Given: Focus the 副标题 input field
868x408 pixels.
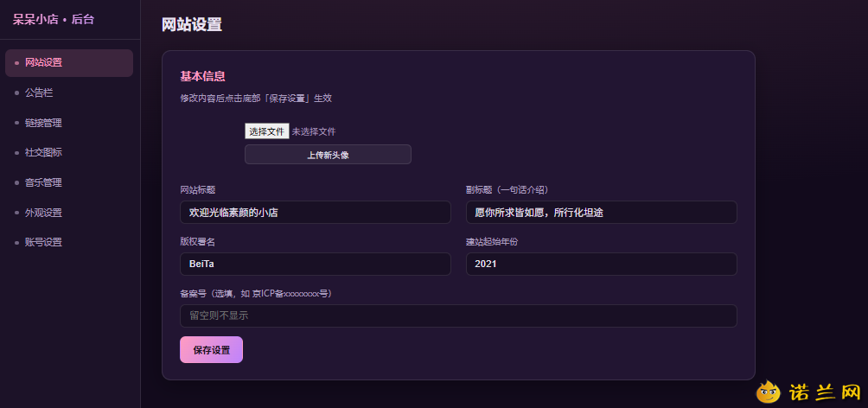Looking at the screenshot, I should click(x=601, y=212).
